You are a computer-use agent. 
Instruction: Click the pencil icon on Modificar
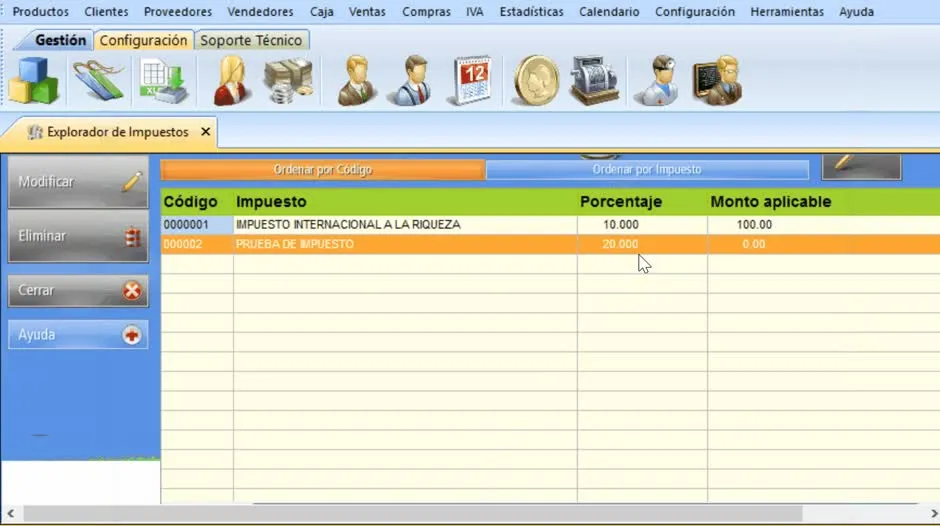(132, 182)
